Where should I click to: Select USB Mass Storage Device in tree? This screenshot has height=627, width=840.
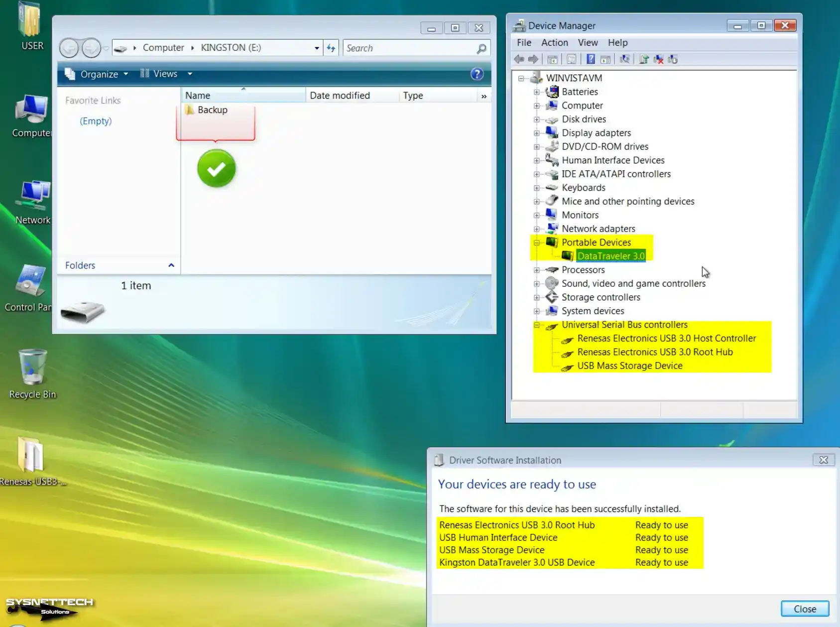tap(629, 366)
